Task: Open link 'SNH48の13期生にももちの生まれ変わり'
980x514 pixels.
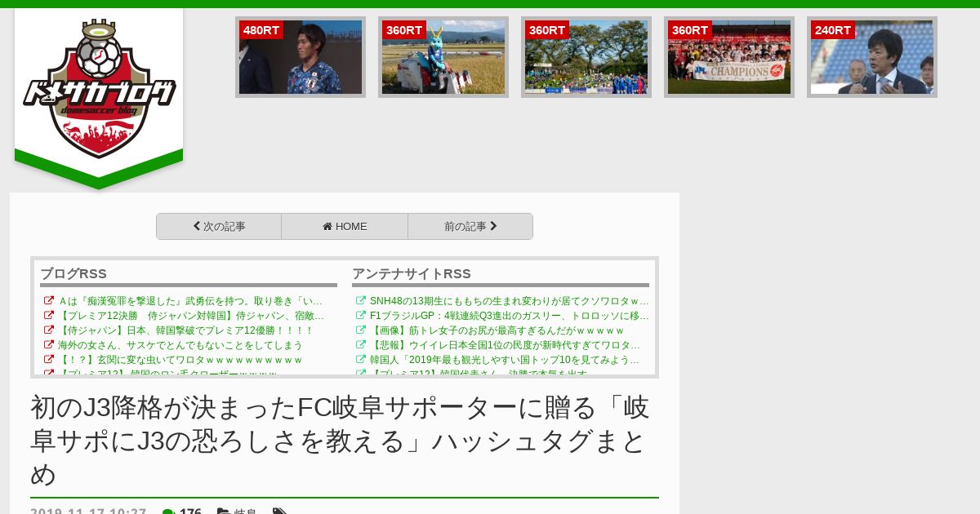Action: [510, 301]
